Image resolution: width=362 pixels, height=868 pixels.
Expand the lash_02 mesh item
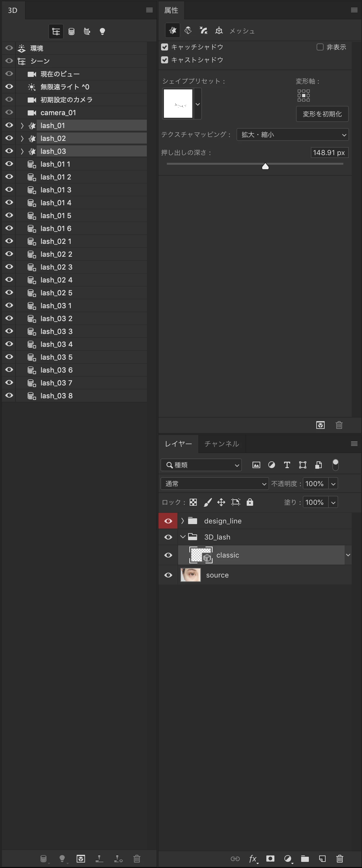coord(22,138)
